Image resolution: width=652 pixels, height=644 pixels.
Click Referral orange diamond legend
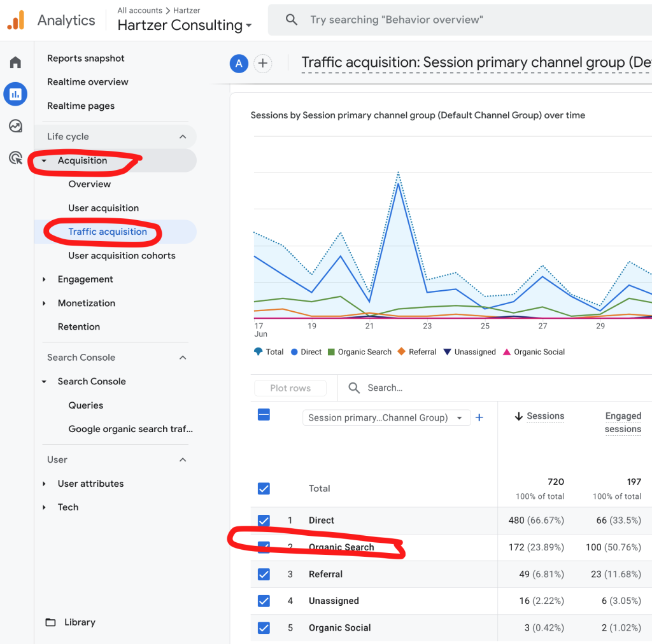coord(401,351)
